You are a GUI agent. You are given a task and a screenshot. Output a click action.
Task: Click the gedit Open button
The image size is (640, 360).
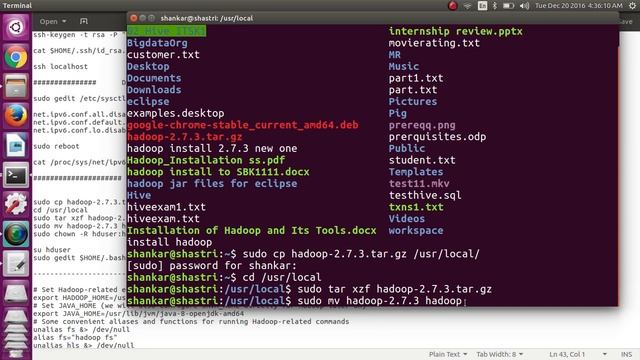(x=49, y=21)
